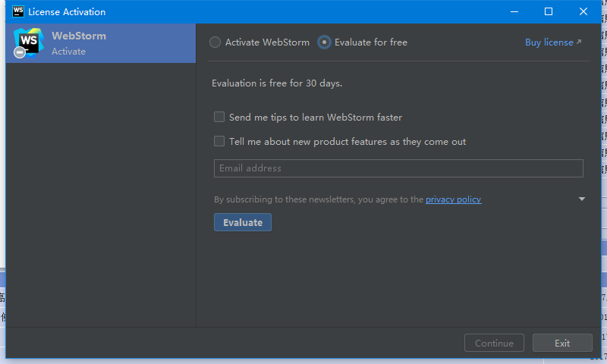Click the Continue button

pyautogui.click(x=494, y=343)
